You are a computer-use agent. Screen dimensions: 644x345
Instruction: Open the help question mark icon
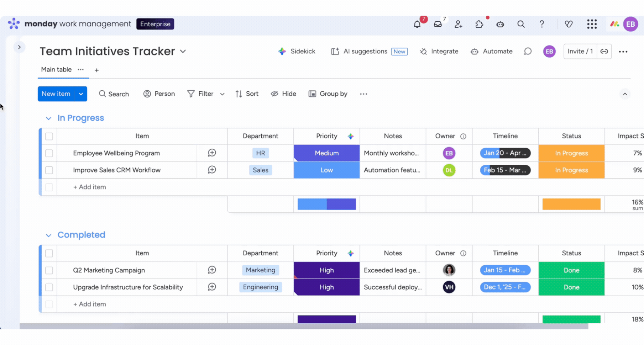click(x=541, y=24)
